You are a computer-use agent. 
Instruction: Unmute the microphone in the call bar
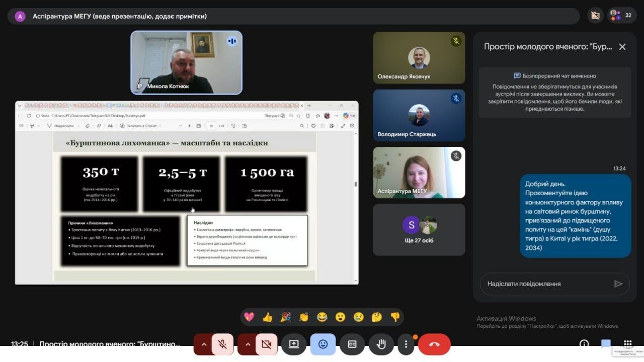click(x=222, y=344)
